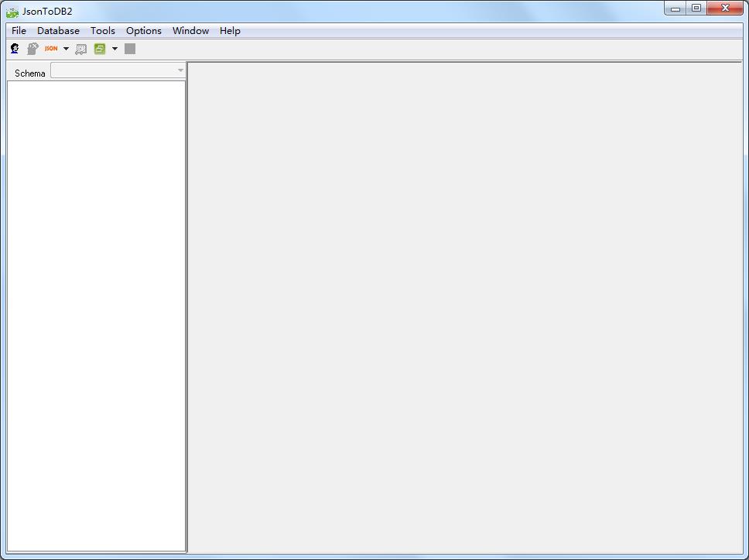Open the File menu
Image resolution: width=749 pixels, height=560 pixels.
pyautogui.click(x=18, y=30)
